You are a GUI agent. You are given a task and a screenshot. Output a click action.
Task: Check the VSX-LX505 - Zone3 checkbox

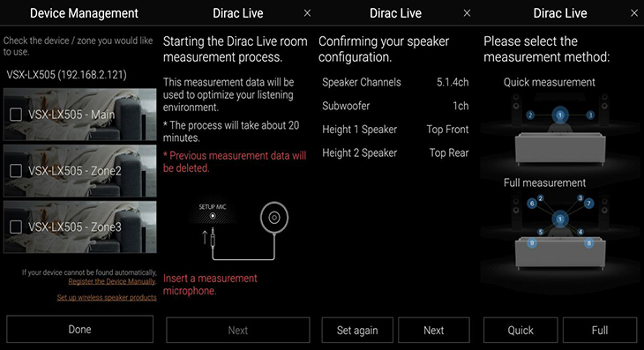pos(16,227)
